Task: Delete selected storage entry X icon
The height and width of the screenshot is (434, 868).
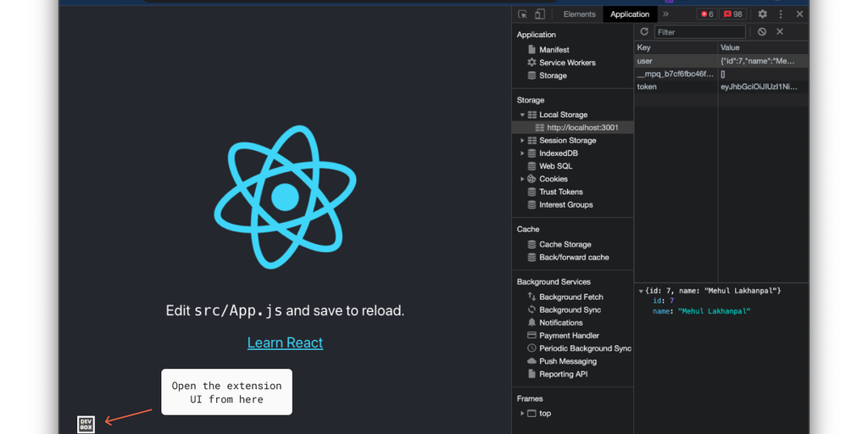Action: point(780,31)
